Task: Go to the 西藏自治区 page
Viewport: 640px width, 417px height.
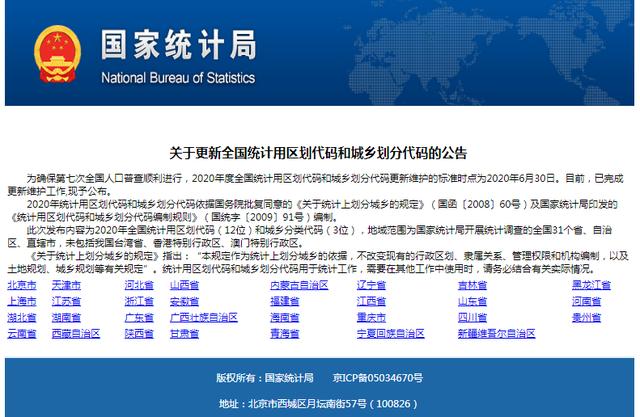Action: click(76, 334)
